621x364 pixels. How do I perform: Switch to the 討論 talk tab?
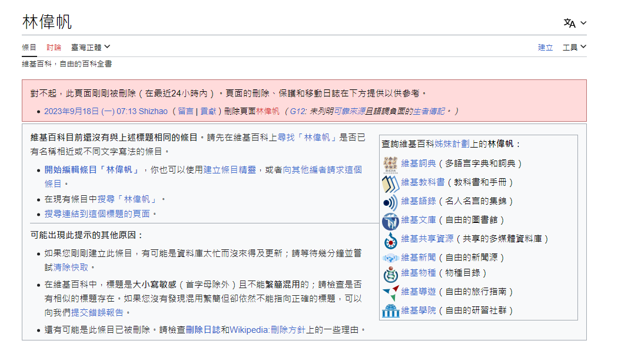click(x=54, y=48)
